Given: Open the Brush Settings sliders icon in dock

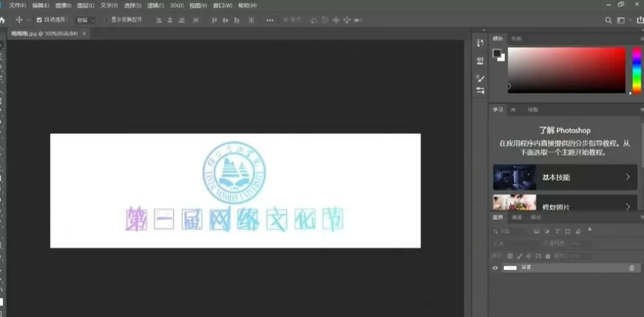Looking at the screenshot, I should 480,91.
